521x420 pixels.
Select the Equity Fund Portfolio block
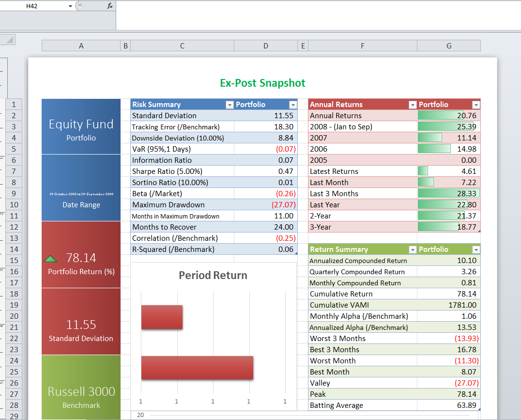click(81, 127)
